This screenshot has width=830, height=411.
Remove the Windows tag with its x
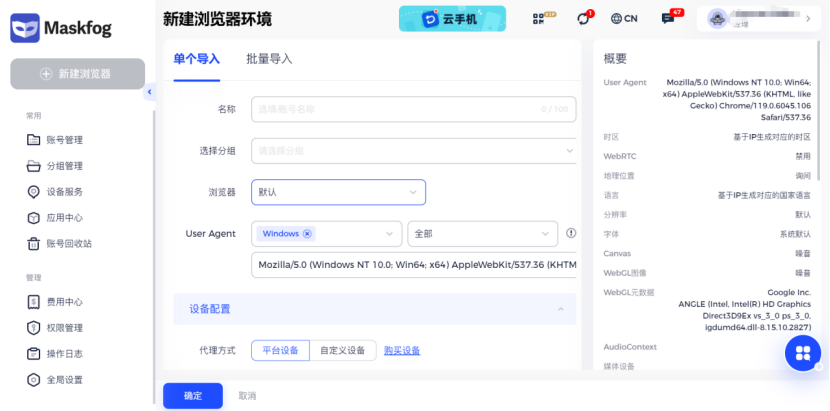tap(307, 234)
